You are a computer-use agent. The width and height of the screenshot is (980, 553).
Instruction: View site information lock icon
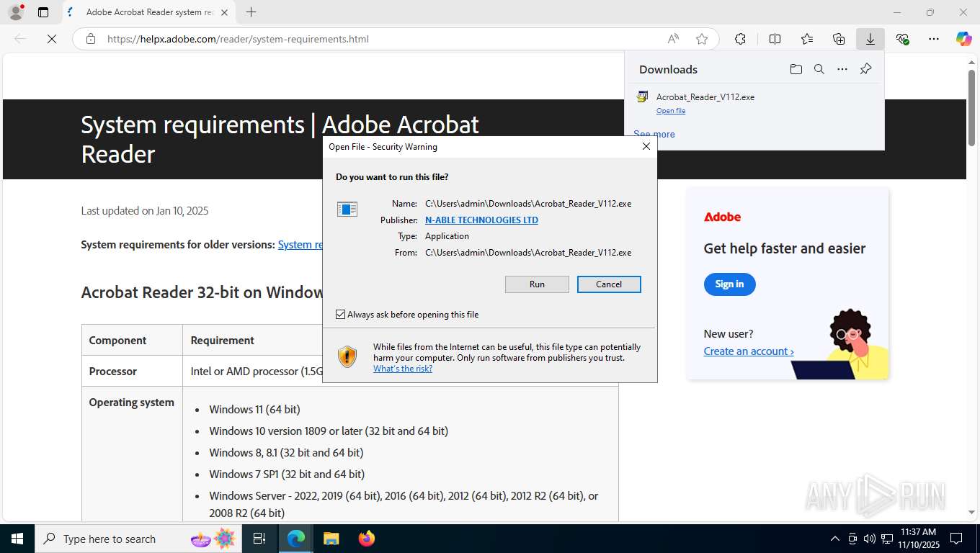[91, 39]
